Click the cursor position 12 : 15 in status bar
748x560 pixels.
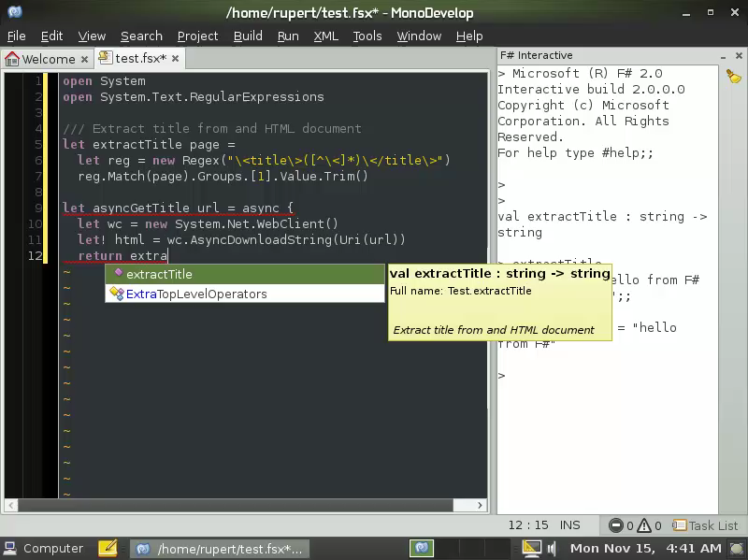(527, 525)
